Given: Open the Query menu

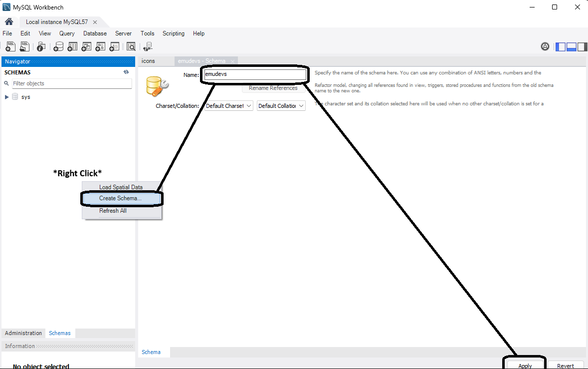Looking at the screenshot, I should pyautogui.click(x=67, y=33).
